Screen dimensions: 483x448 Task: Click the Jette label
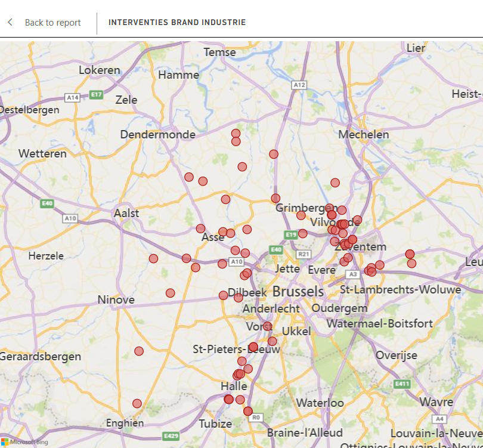point(287,269)
